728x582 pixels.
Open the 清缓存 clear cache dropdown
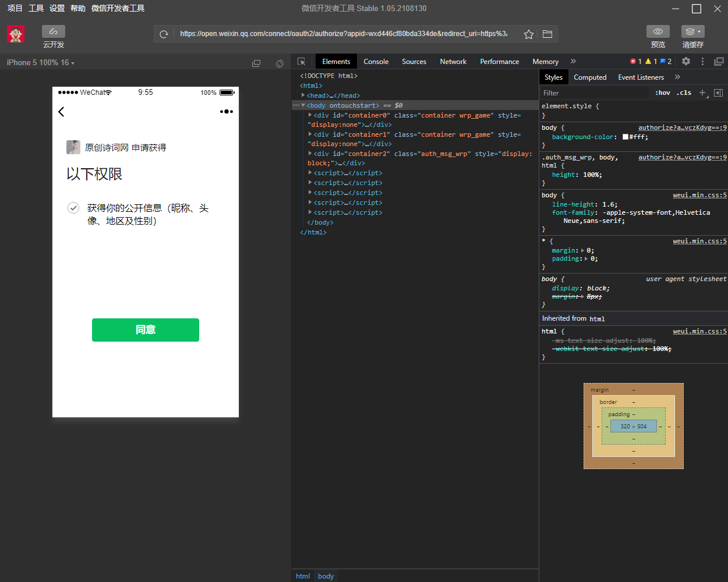[693, 31]
